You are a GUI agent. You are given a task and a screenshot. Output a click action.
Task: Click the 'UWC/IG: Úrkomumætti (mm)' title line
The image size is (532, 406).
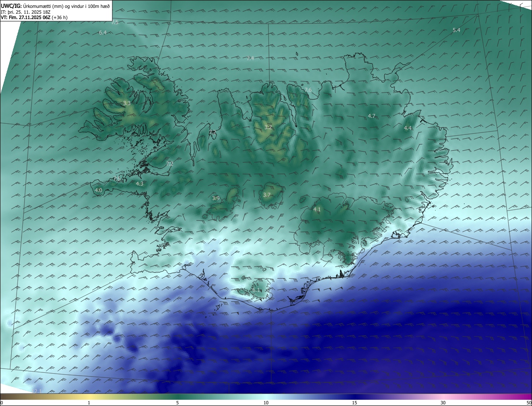tap(55, 6)
